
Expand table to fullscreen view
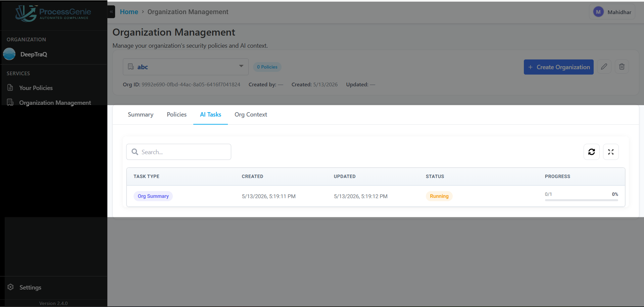click(x=611, y=152)
